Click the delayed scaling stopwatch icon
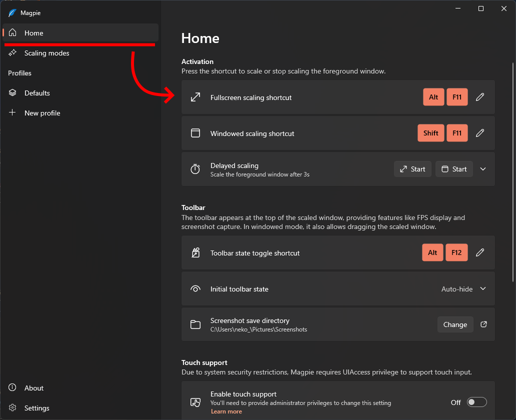This screenshot has height=420, width=516. [x=195, y=169]
